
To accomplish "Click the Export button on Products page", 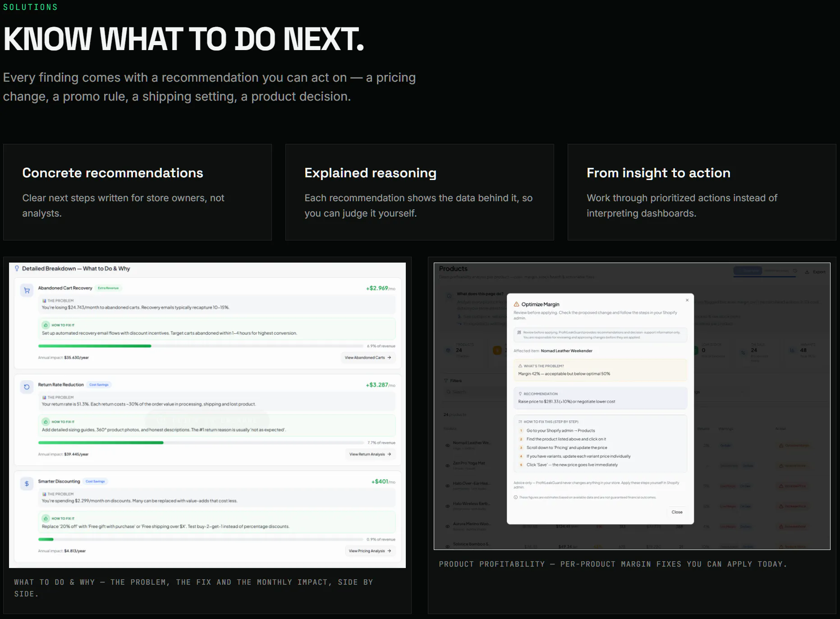I will click(816, 272).
